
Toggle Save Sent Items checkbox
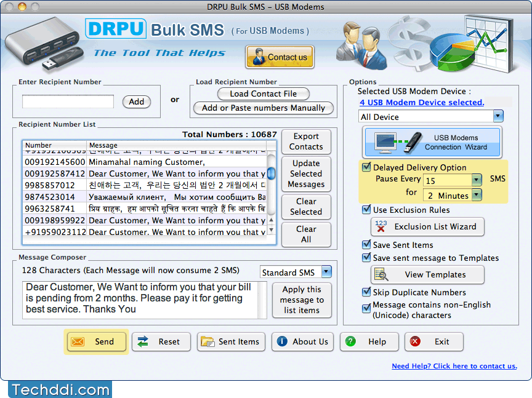click(366, 244)
